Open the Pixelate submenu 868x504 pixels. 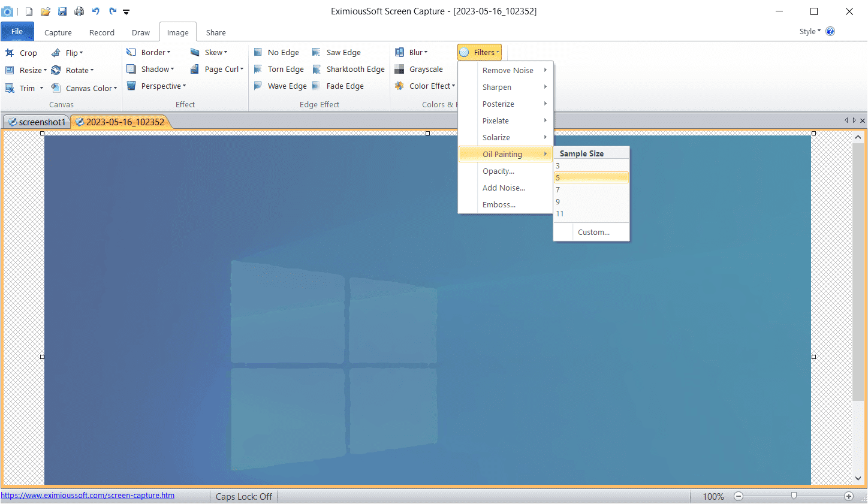click(505, 120)
